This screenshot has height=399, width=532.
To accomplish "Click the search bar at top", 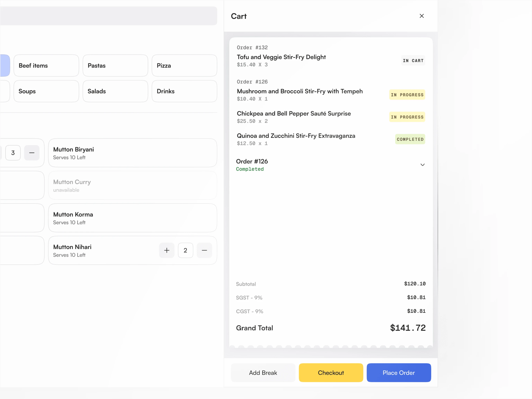I will [108, 16].
